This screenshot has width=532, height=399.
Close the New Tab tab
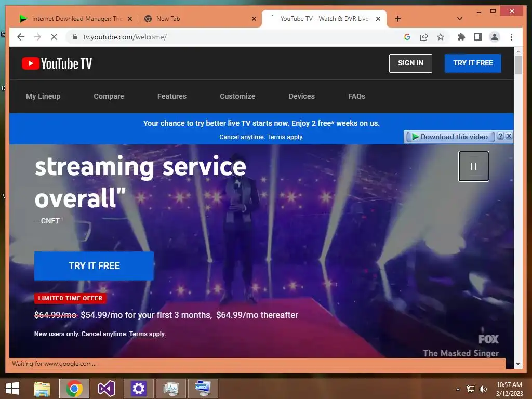254,19
